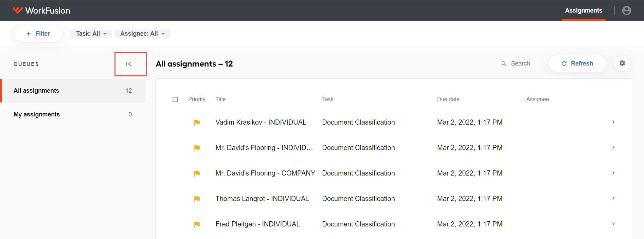Open table settings gear icon

(622, 63)
